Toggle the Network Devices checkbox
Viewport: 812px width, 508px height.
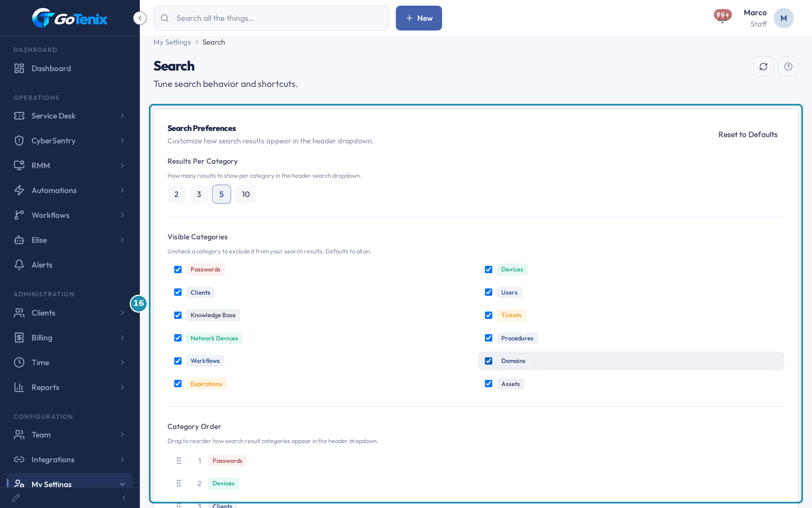(x=178, y=338)
